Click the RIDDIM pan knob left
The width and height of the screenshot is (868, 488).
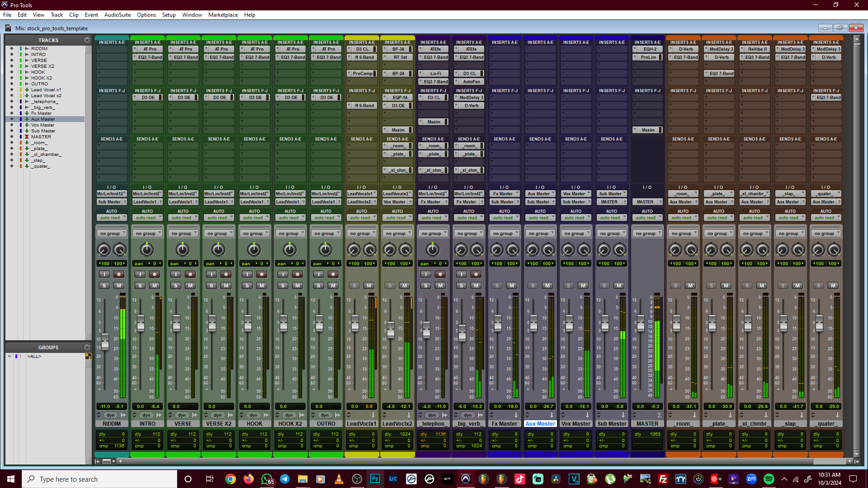(x=104, y=250)
